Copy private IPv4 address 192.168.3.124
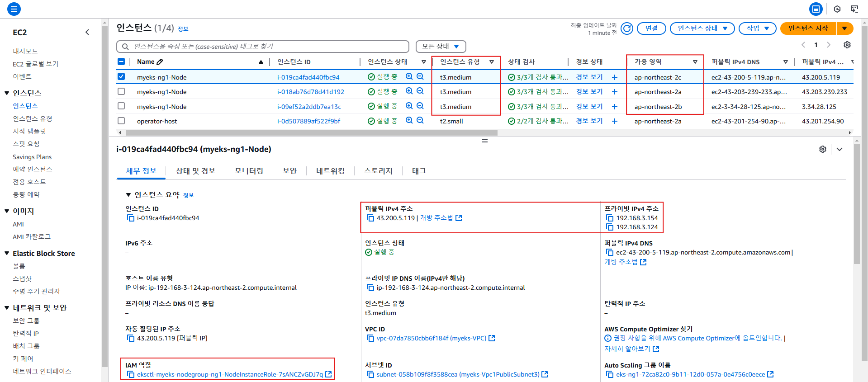868x382 pixels. click(610, 227)
